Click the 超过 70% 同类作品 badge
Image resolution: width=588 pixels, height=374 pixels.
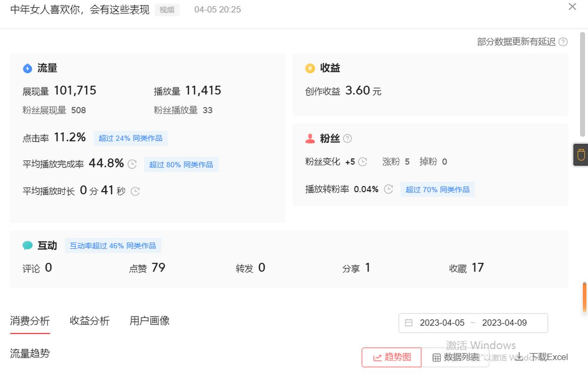(438, 189)
